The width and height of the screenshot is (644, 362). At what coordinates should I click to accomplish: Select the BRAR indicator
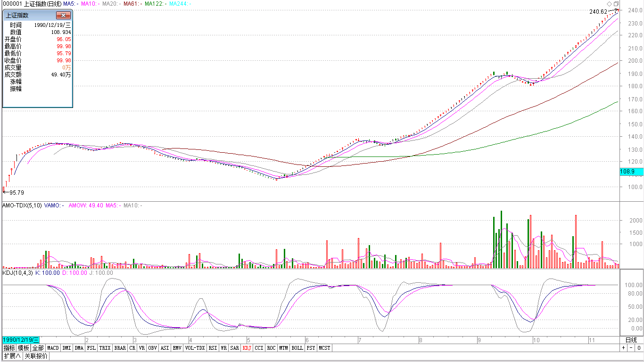(x=120, y=348)
